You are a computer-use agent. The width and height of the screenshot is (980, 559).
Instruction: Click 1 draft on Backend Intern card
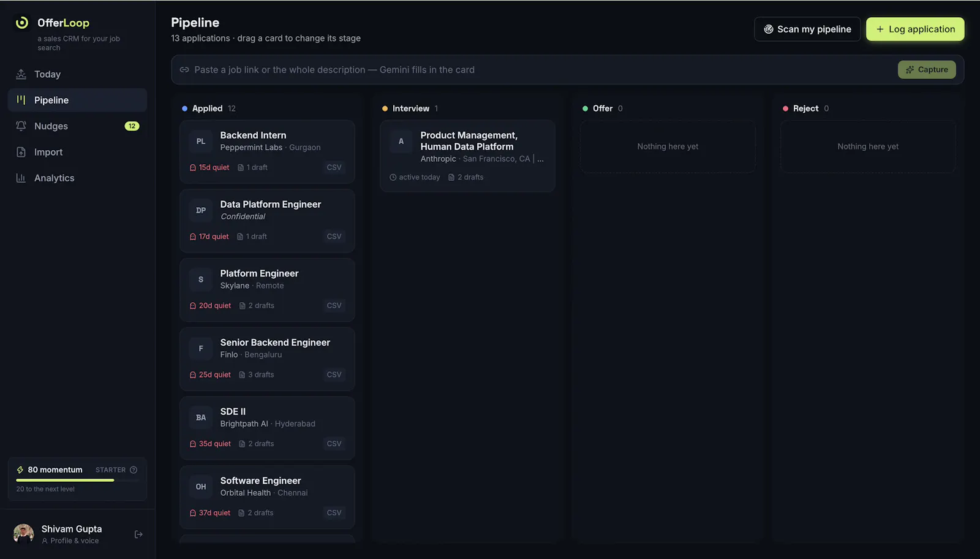click(252, 167)
